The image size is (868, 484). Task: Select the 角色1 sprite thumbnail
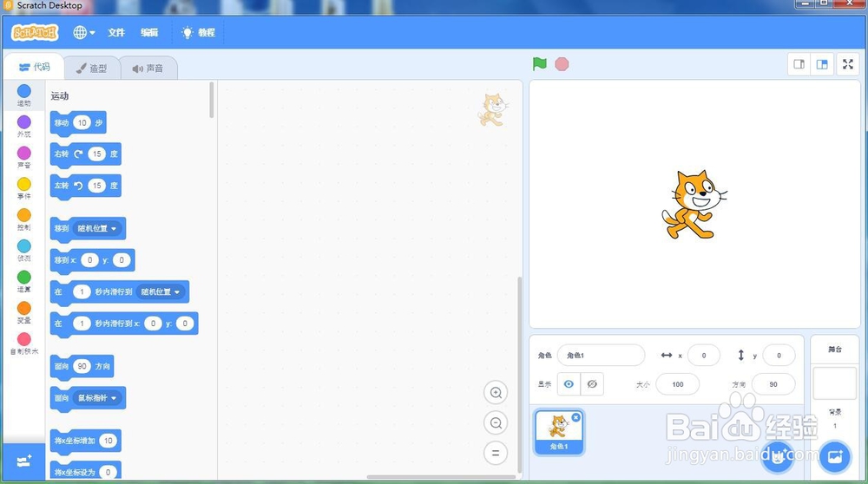(x=558, y=432)
